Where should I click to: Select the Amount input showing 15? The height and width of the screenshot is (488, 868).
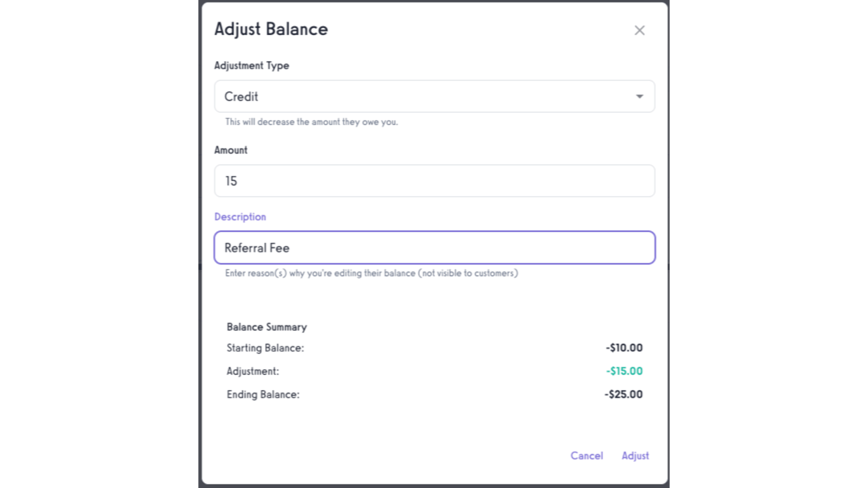pos(435,180)
